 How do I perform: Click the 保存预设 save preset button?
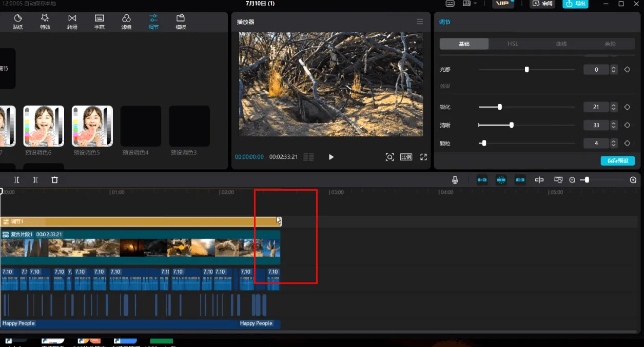[x=618, y=161]
